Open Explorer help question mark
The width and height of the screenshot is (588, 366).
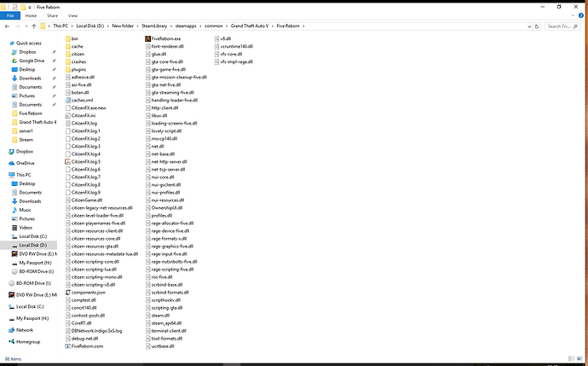click(581, 15)
